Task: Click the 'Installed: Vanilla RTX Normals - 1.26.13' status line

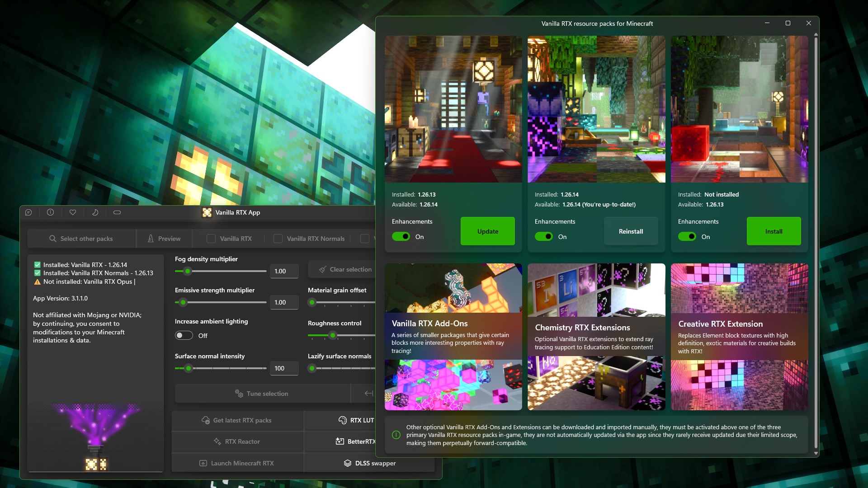Action: (94, 273)
